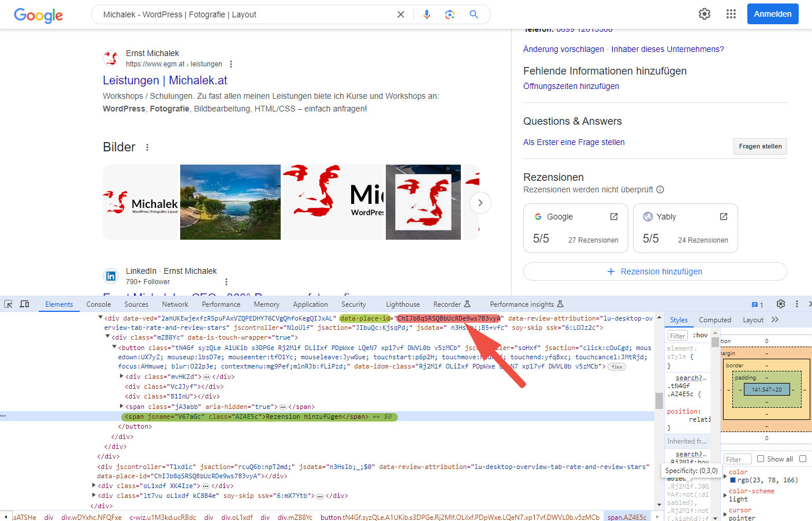Switch to the Console tab
The image size is (812, 521).
click(99, 304)
